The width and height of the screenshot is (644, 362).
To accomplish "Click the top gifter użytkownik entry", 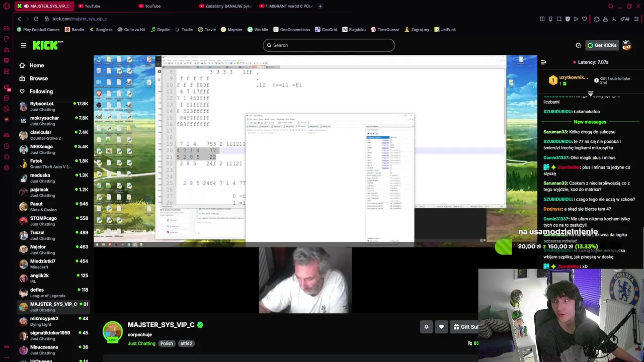I will [x=568, y=80].
